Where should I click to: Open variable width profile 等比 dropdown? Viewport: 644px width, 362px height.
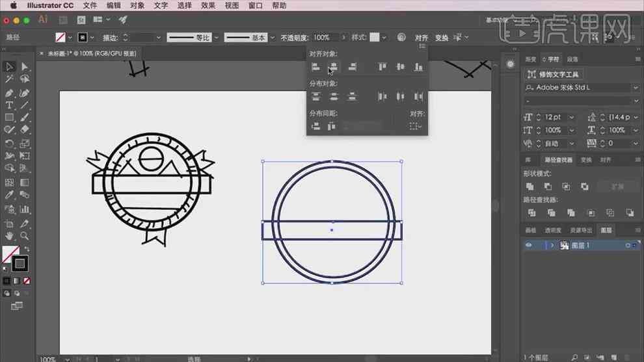(217, 38)
